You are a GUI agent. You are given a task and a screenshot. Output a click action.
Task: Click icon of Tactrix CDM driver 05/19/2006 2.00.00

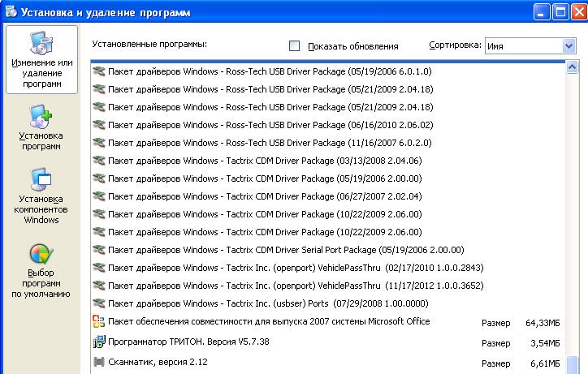(98, 178)
